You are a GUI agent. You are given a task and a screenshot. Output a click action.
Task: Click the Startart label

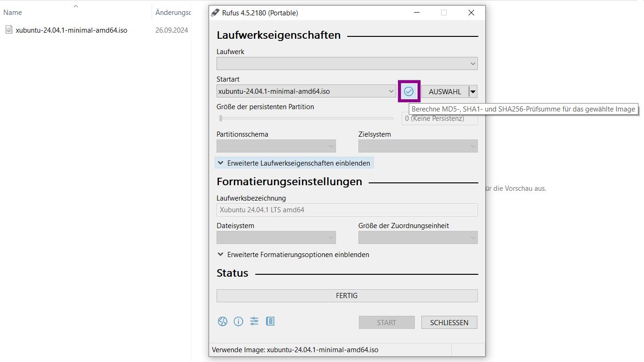coord(228,79)
